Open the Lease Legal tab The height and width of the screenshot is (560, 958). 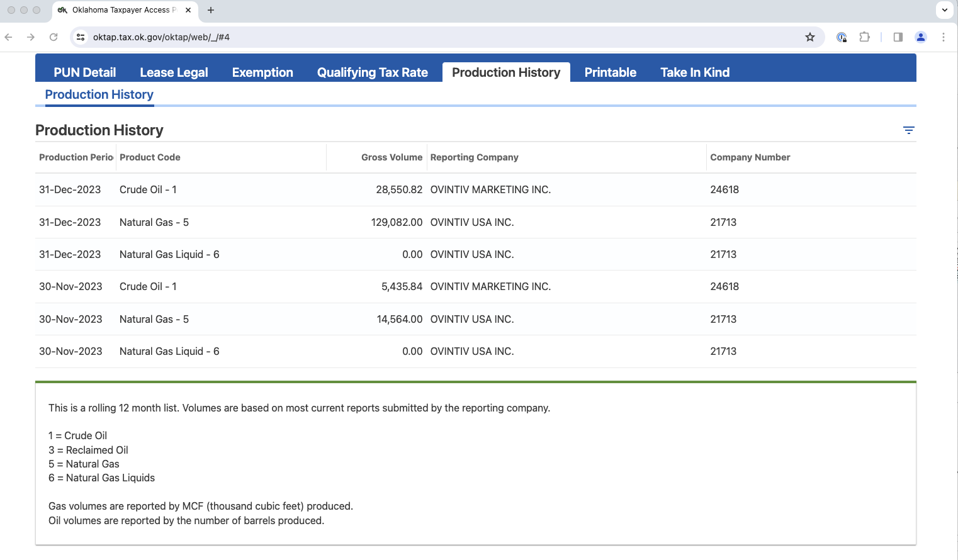point(174,72)
